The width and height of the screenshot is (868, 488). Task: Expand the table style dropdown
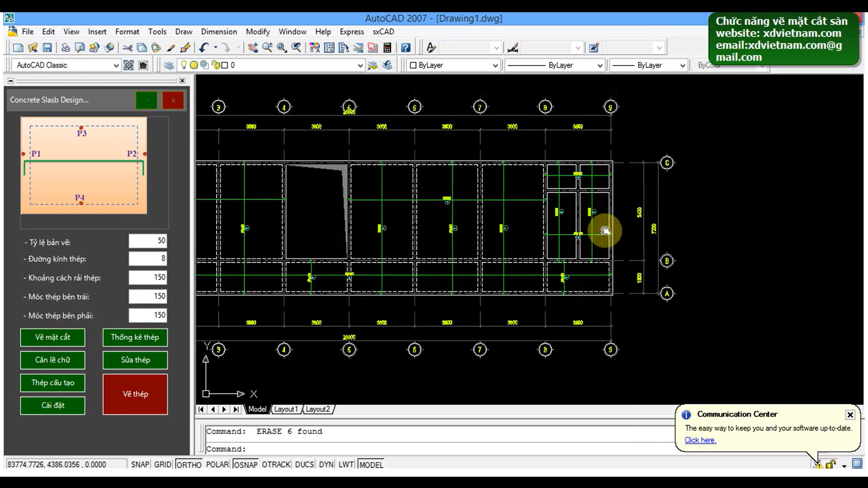pos(659,48)
